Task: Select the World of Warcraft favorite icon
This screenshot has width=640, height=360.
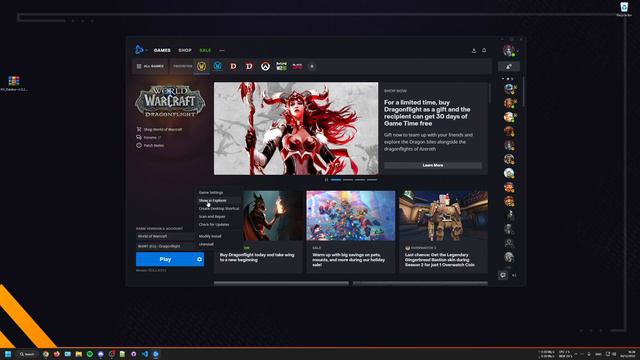Action: coord(201,66)
